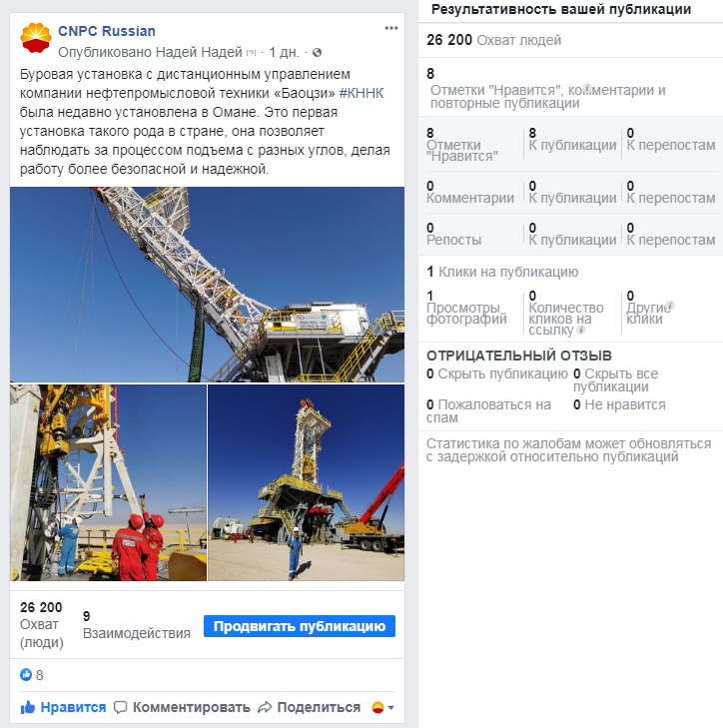Open the rig with red crane photo
Viewport: 723px width, 728px height.
306,483
